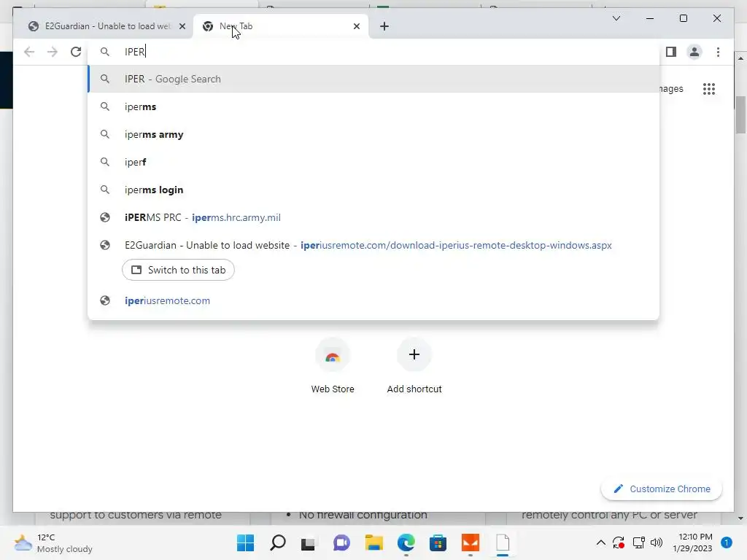Pick the iperms army suggestion
Viewport: 747px width, 560px height.
(373, 134)
